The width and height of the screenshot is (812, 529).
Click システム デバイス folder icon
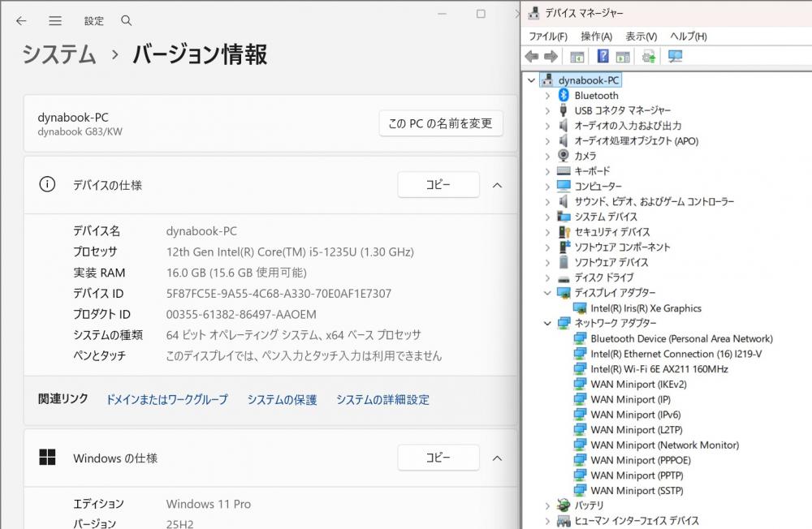564,217
